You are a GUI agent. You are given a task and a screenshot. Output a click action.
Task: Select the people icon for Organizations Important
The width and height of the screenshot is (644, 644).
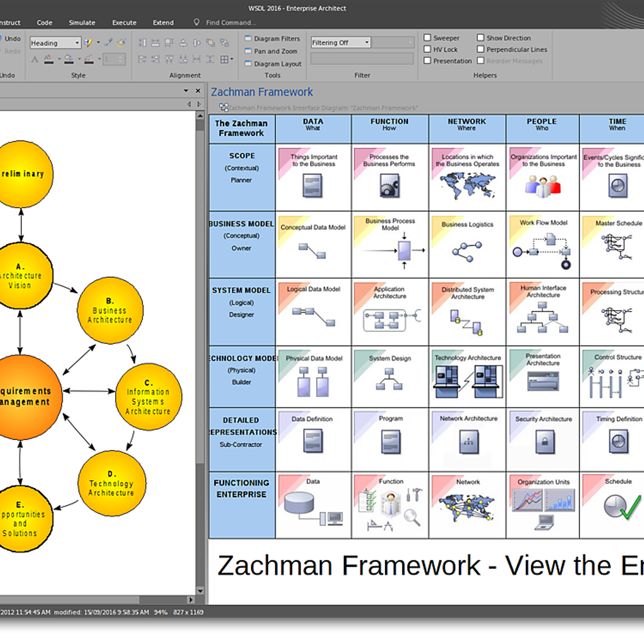tap(543, 185)
